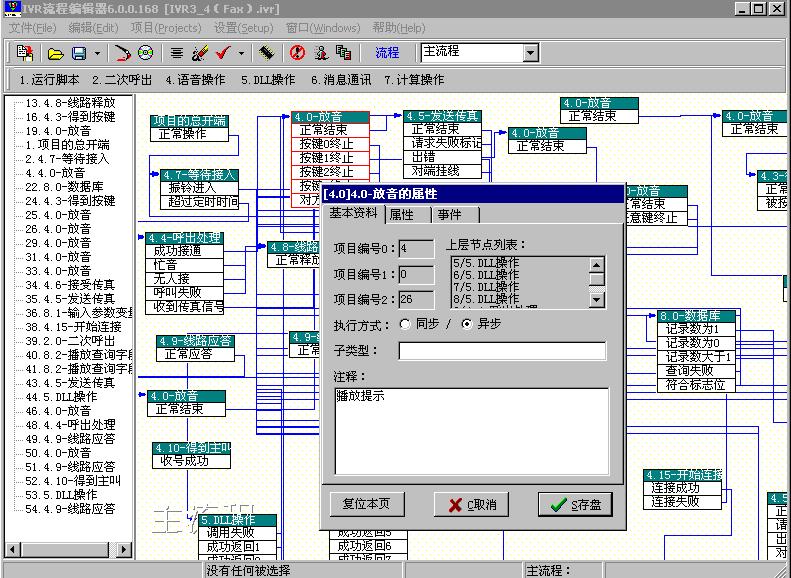
Task: Click the 按键1终止 row on the canvas
Action: (x=330, y=158)
